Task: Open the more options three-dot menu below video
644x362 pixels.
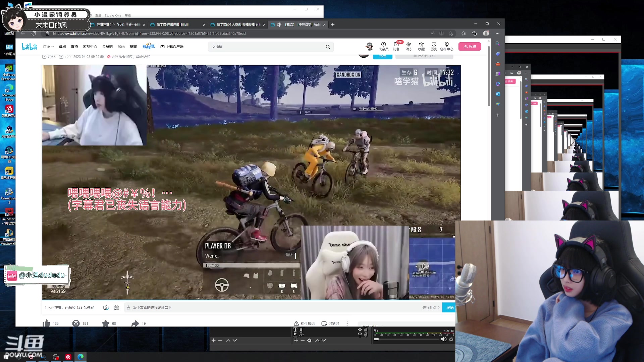Action: click(347, 323)
